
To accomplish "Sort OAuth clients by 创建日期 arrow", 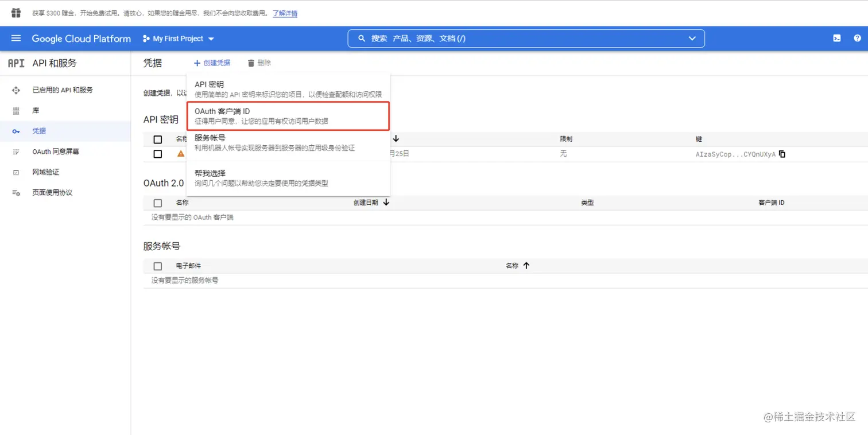I will click(x=386, y=203).
